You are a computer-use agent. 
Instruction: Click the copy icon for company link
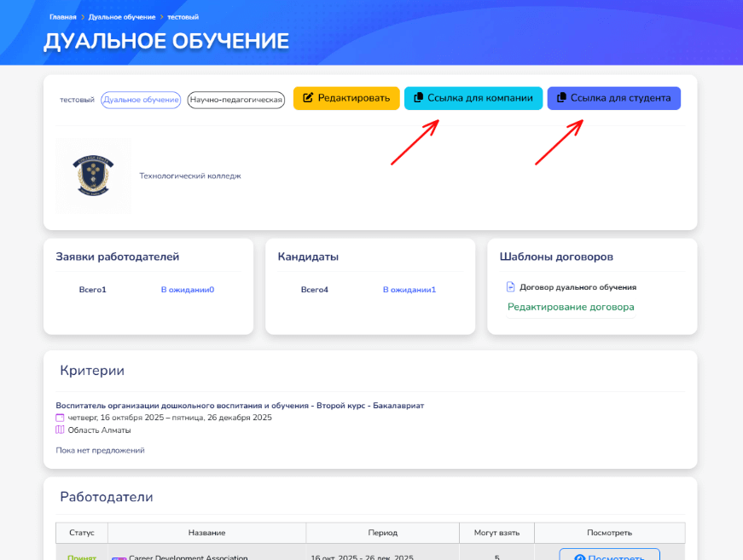[x=418, y=98]
